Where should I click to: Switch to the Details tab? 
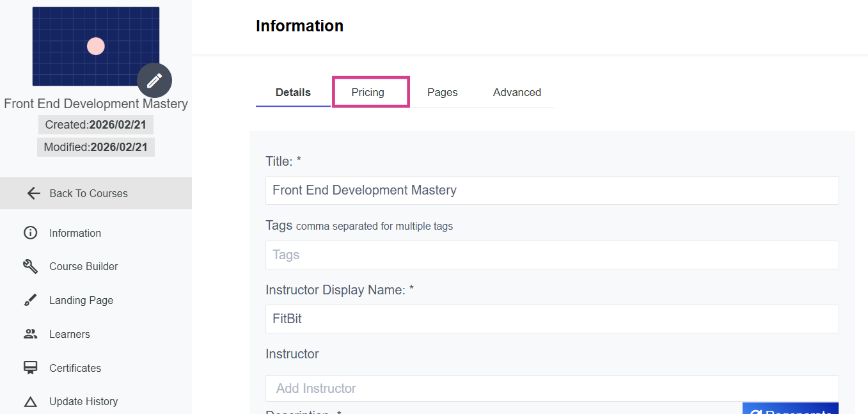click(x=293, y=92)
